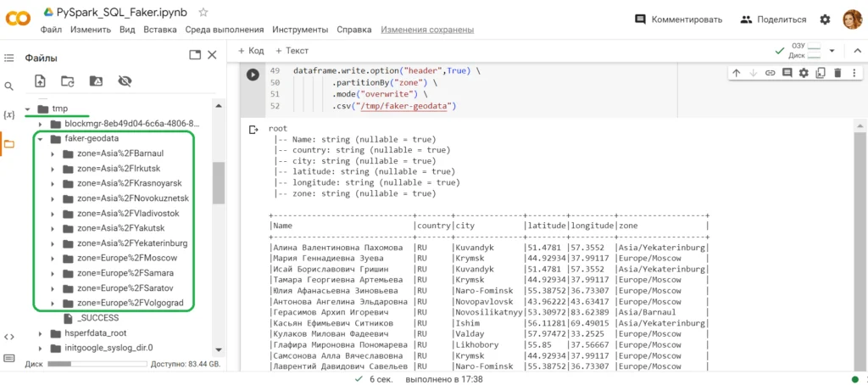Add a comment to the cell

coord(787,73)
